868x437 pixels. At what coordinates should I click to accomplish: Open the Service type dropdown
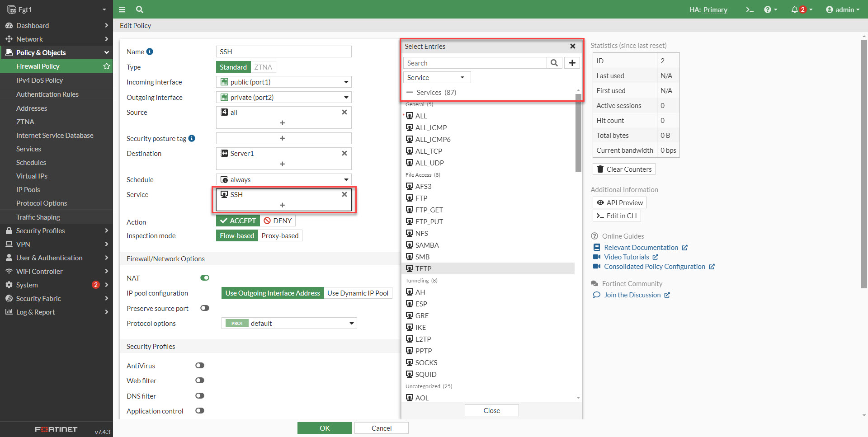point(437,77)
